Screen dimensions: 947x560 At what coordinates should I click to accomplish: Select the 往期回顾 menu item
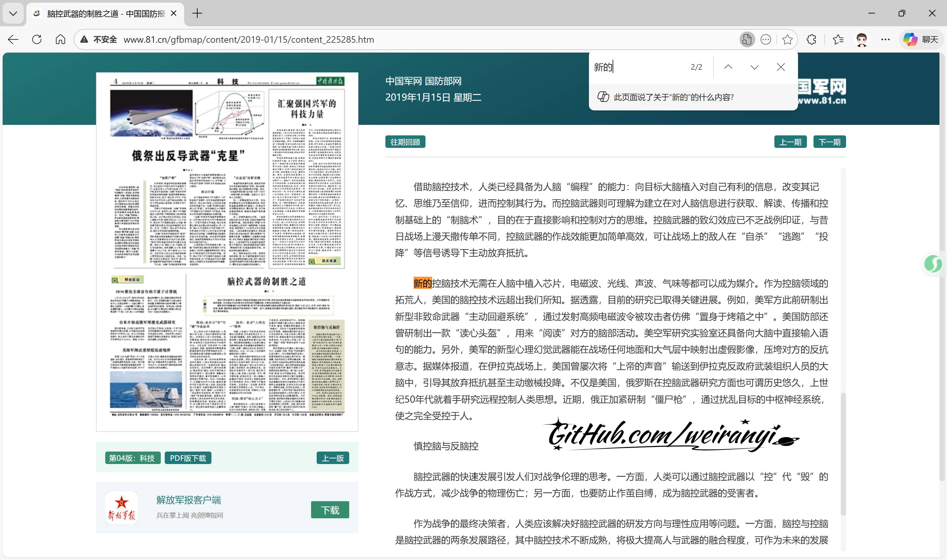(405, 142)
